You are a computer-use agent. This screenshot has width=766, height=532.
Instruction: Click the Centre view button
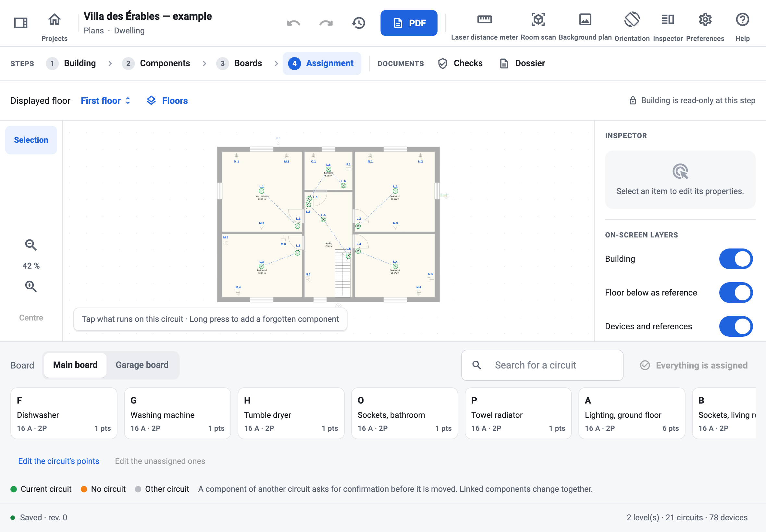tap(31, 318)
